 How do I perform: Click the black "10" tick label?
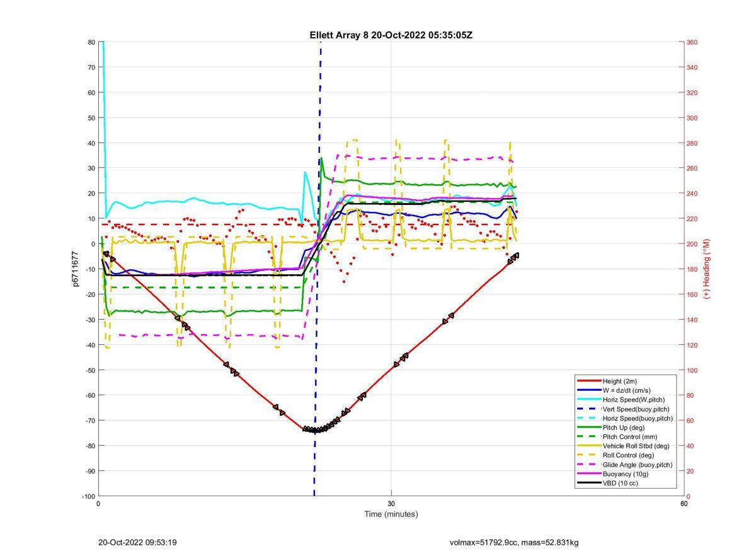[92, 219]
